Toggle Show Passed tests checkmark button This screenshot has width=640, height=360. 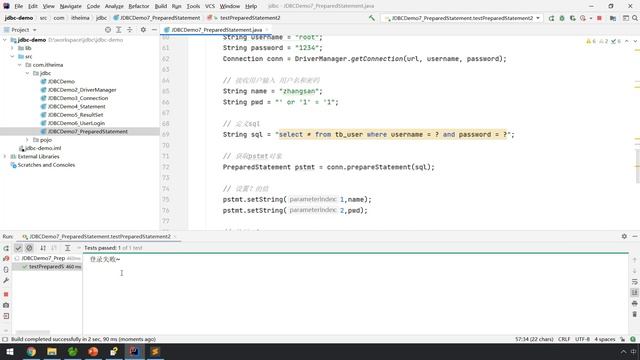point(18,248)
